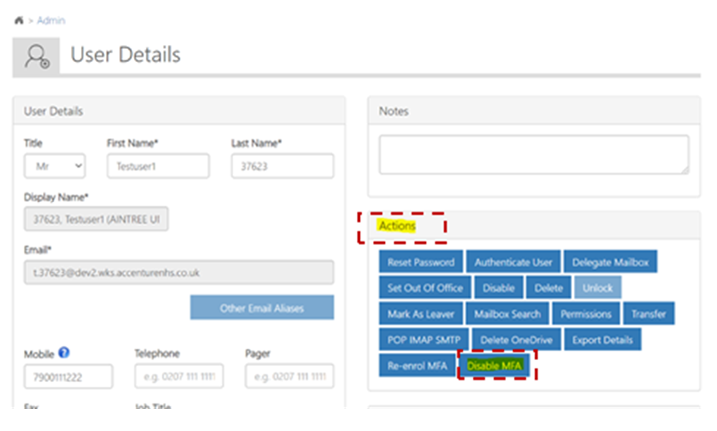The width and height of the screenshot is (717, 431).
Task: Click Set Out Of Office button
Action: [425, 288]
